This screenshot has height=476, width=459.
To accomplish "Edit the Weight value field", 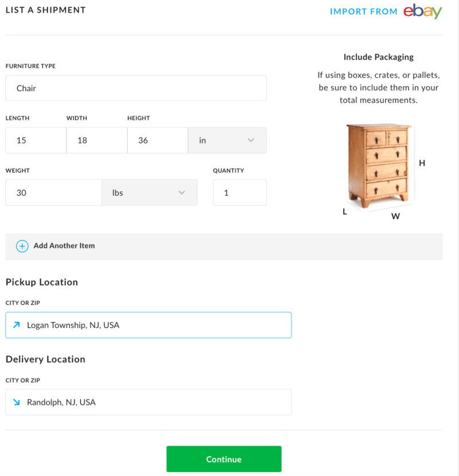I will (53, 193).
